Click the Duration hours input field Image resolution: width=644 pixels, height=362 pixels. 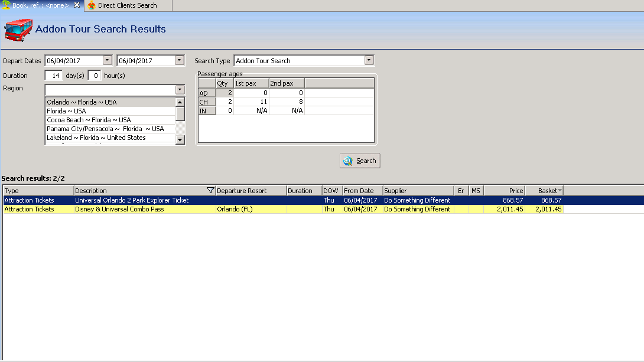pos(94,76)
